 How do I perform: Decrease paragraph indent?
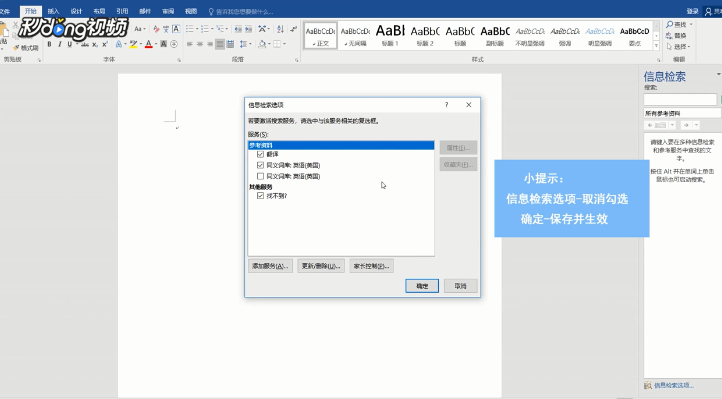point(238,29)
